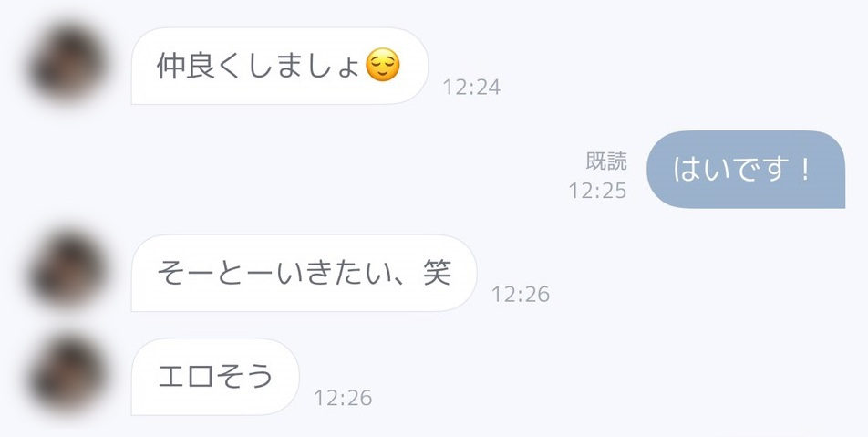This screenshot has width=868, height=437.
Task: Tap the blue はいです！ sent message bubble
Action: click(x=745, y=170)
